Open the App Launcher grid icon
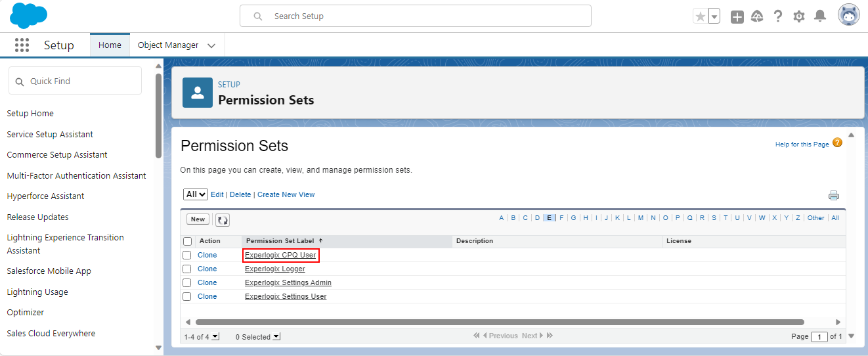 click(x=22, y=45)
